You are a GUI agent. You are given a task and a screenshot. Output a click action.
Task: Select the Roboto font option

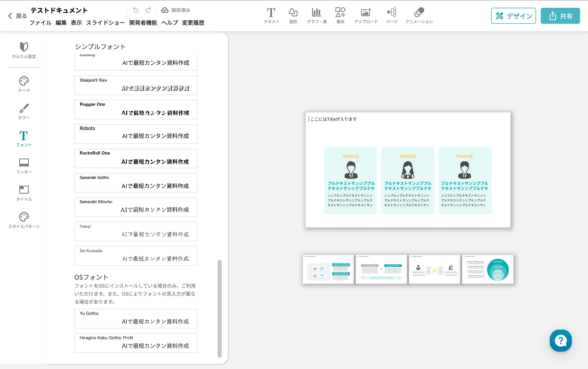click(136, 134)
